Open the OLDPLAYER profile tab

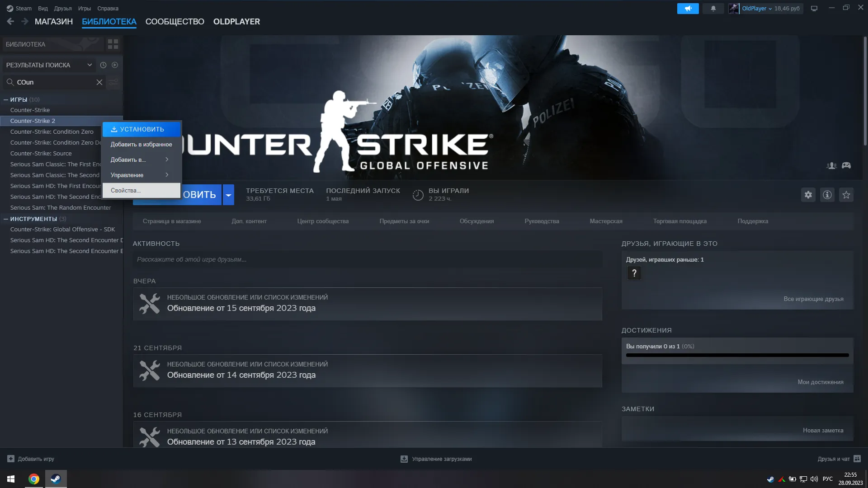coord(236,22)
